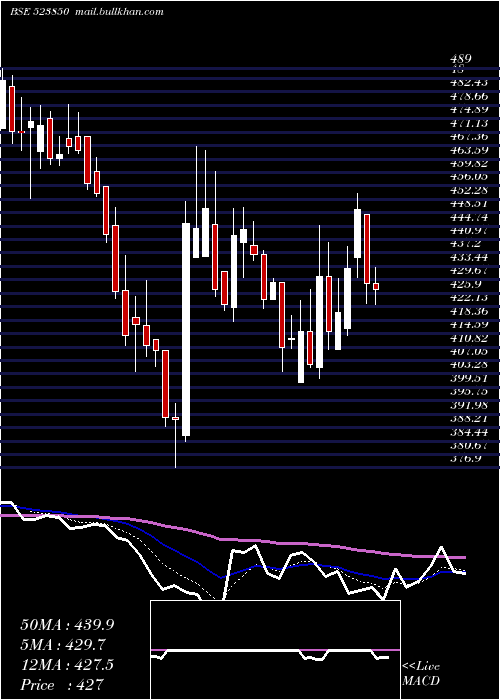This screenshot has height=700, width=500.
Task: Select the 482.43 price axis label
Action: pyautogui.click(x=469, y=83)
